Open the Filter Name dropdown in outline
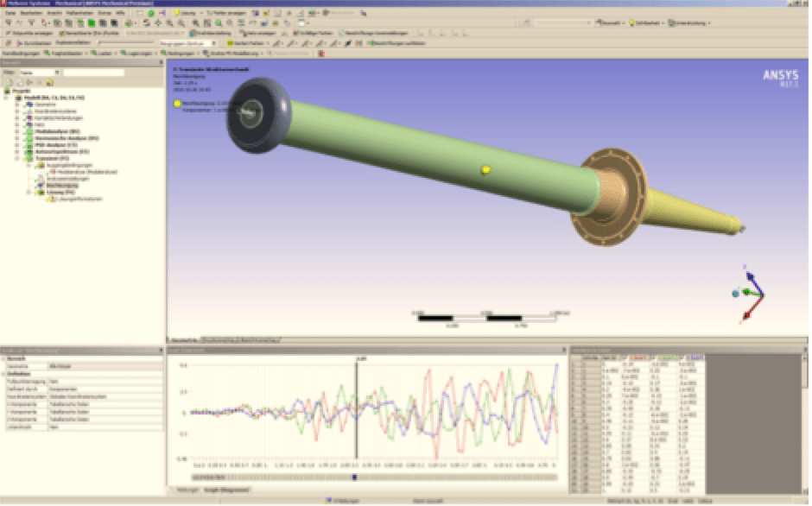Image resolution: width=812 pixels, height=506 pixels. [x=40, y=73]
